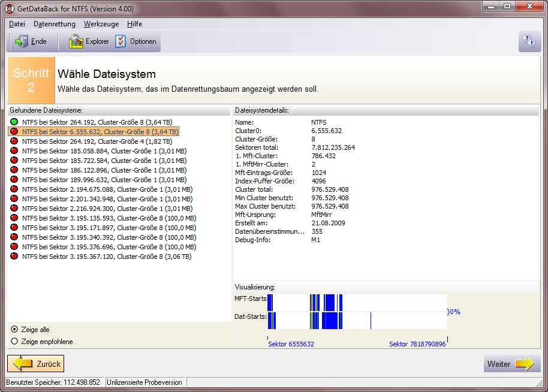Click yellow arrow on the Weiter button

525,364
